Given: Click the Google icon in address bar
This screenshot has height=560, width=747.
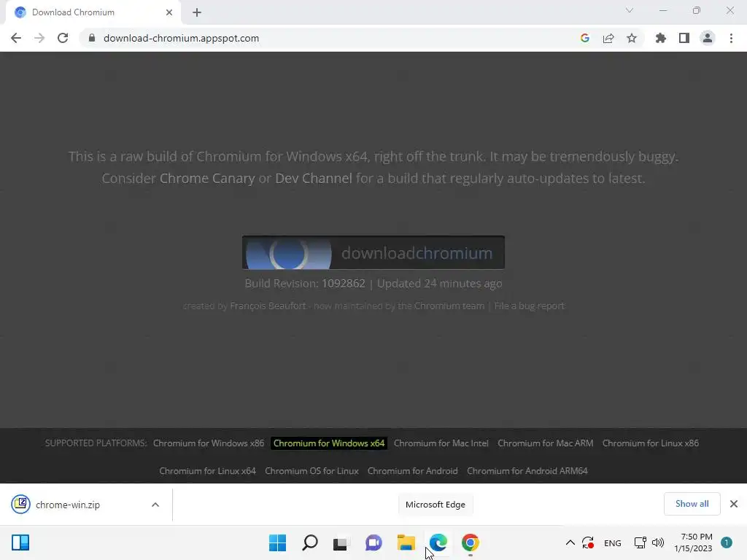Looking at the screenshot, I should (x=584, y=38).
